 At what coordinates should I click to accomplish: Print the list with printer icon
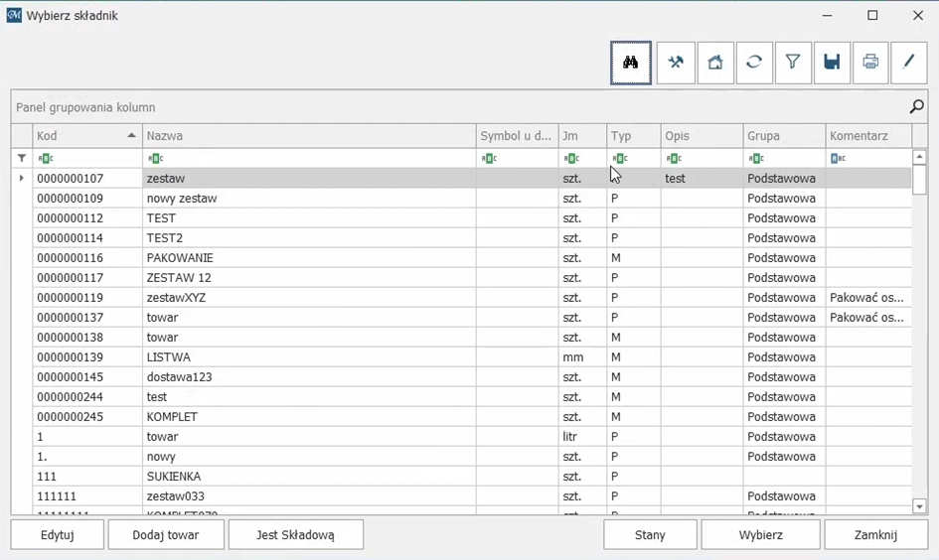click(x=870, y=63)
